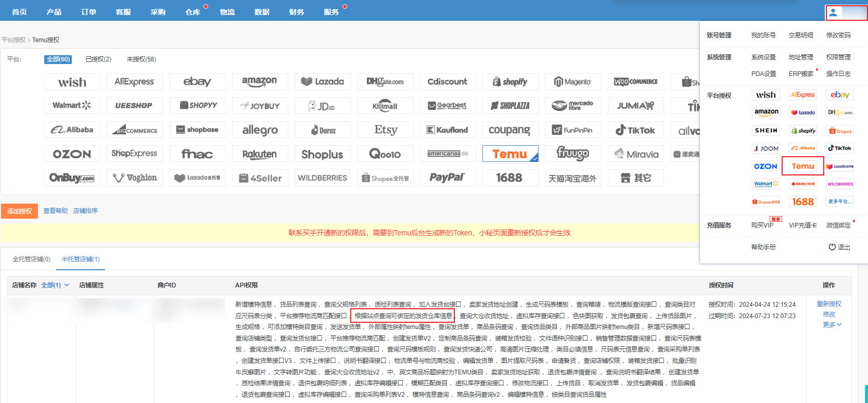
Task: Open 权限管理 in system management
Action: coord(838,57)
